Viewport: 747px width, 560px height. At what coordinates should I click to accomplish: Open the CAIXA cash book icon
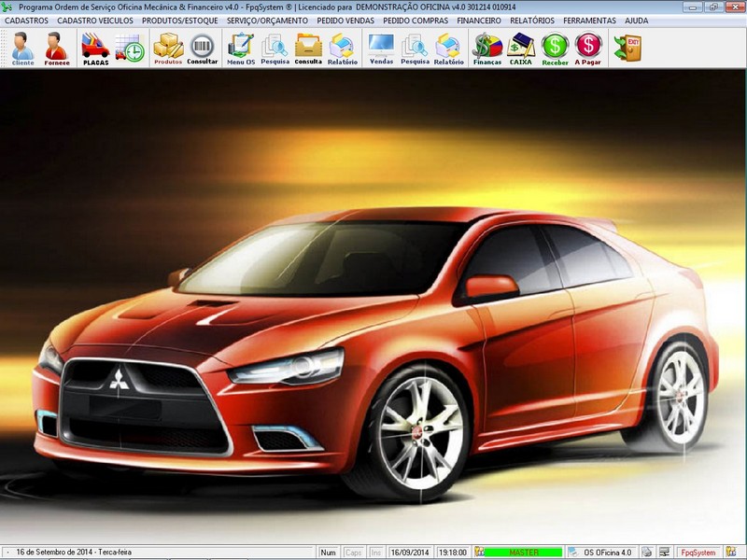(x=521, y=49)
